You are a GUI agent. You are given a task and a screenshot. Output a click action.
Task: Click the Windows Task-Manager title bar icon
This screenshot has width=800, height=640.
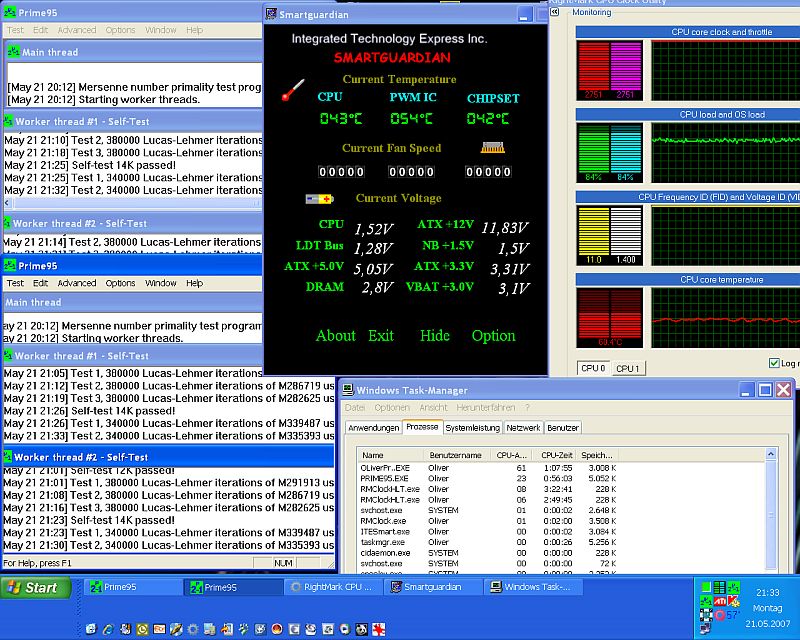click(348, 390)
